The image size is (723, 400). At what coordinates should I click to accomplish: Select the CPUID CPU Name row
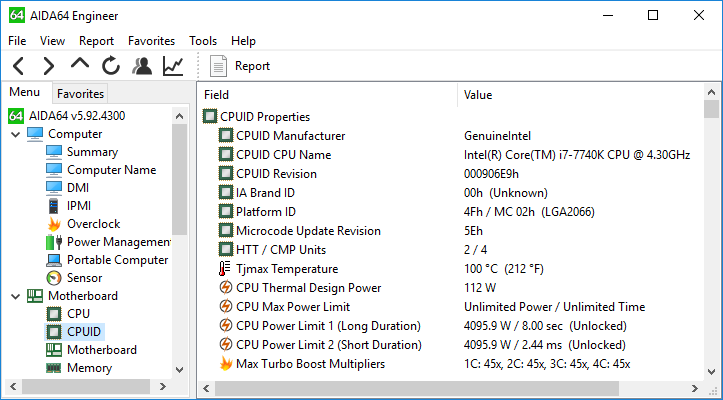452,155
